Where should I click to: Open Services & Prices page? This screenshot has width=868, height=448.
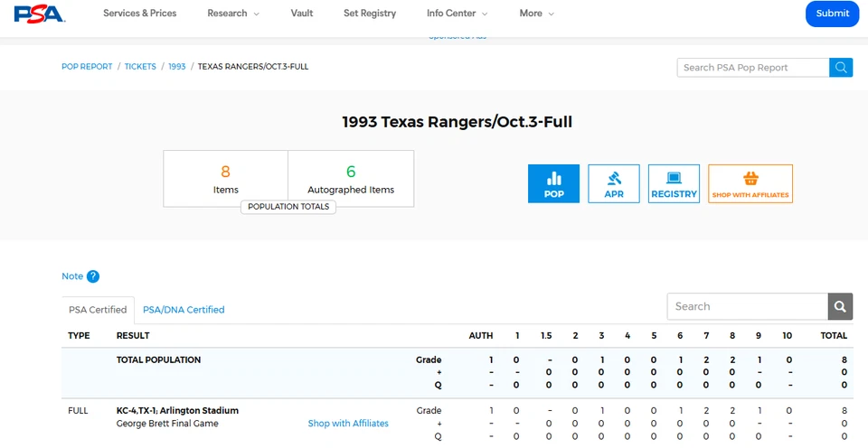(x=139, y=14)
